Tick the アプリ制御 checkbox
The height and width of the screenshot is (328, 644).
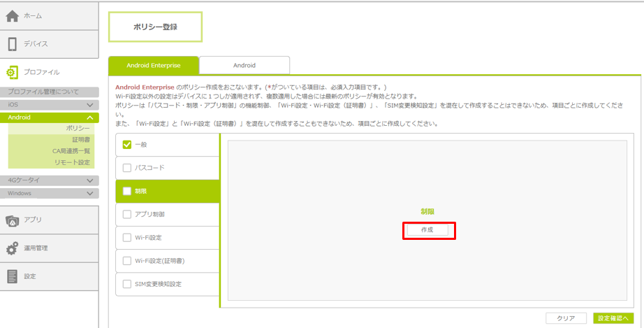[x=127, y=214]
